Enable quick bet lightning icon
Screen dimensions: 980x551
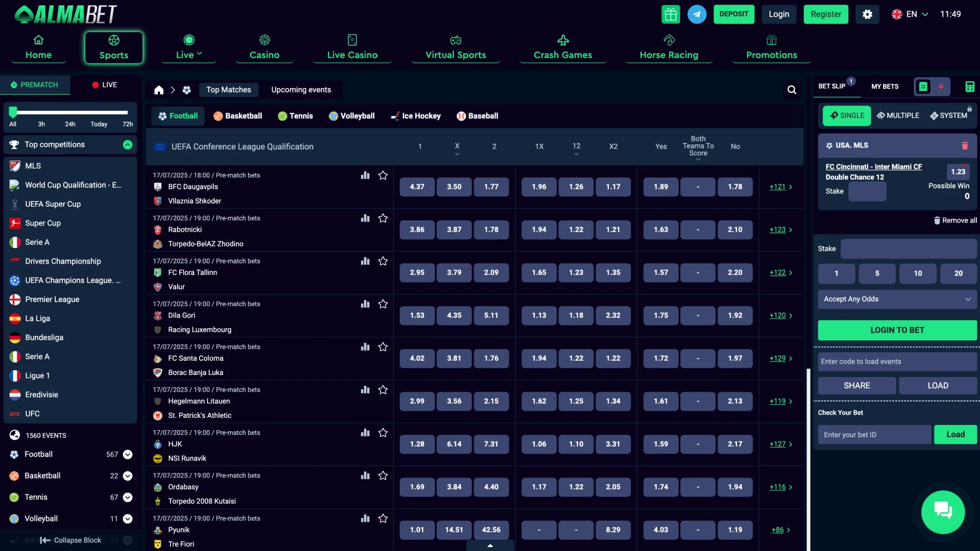click(x=941, y=87)
